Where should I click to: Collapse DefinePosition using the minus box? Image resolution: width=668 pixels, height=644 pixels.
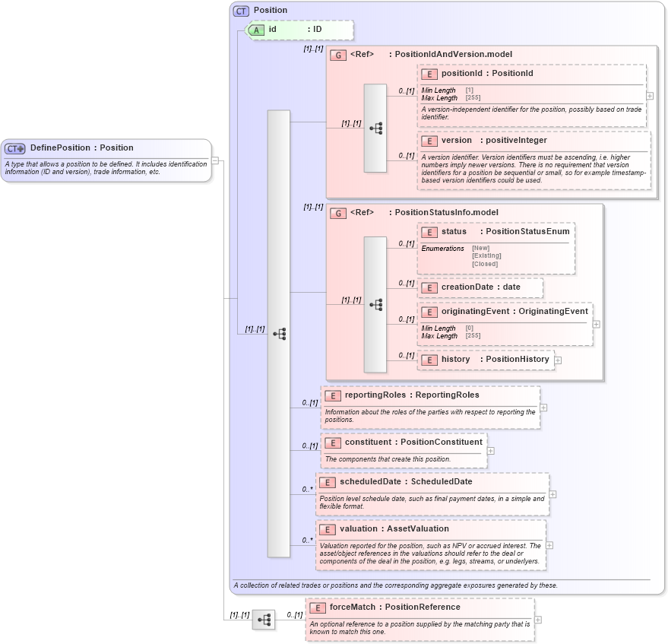coord(215,160)
